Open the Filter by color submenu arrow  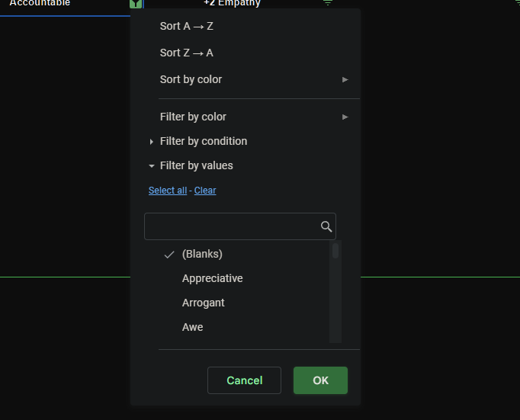[345, 117]
